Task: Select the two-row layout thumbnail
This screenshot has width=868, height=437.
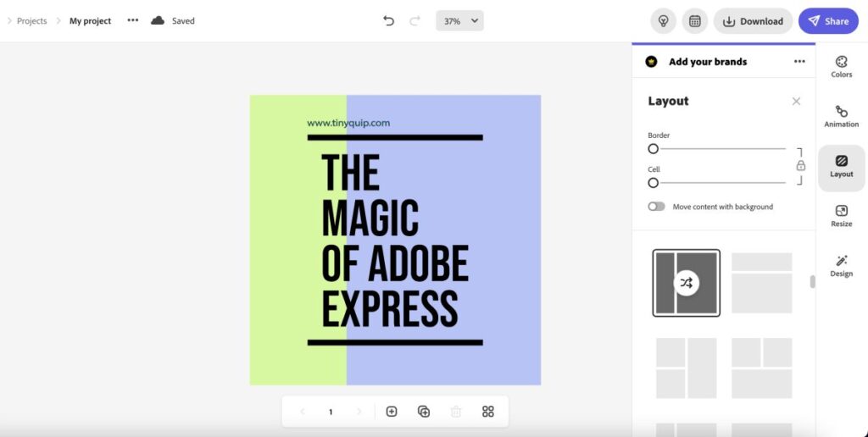Action: (x=762, y=283)
